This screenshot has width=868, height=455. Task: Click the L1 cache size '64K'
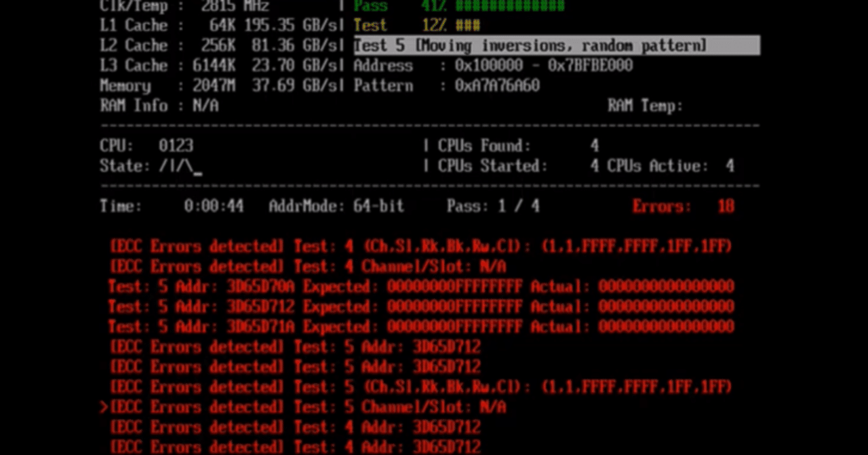point(222,26)
